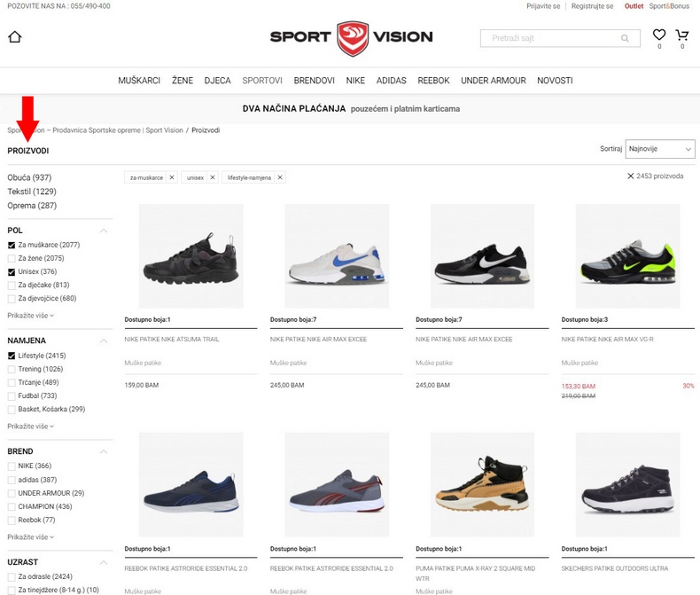Collapse the POL filter section
The width and height of the screenshot is (700, 595).
pos(104,231)
